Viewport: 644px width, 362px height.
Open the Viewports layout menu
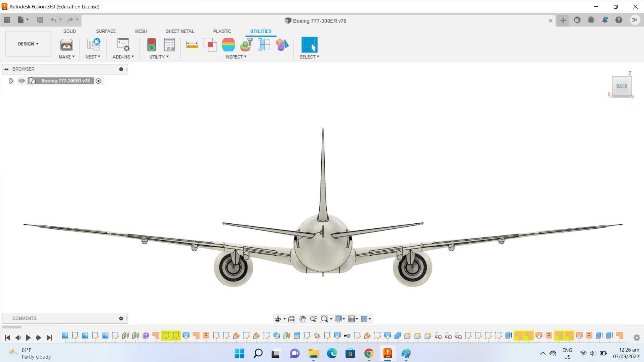pos(366,319)
